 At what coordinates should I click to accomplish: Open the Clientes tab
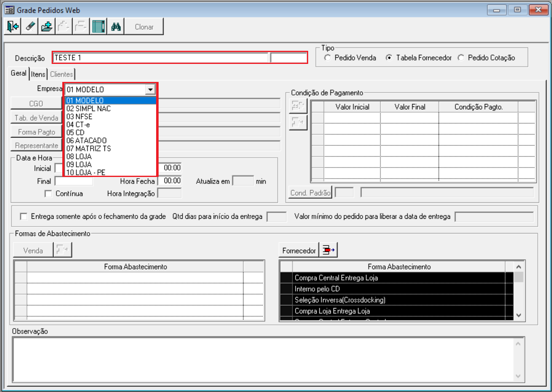coord(61,74)
